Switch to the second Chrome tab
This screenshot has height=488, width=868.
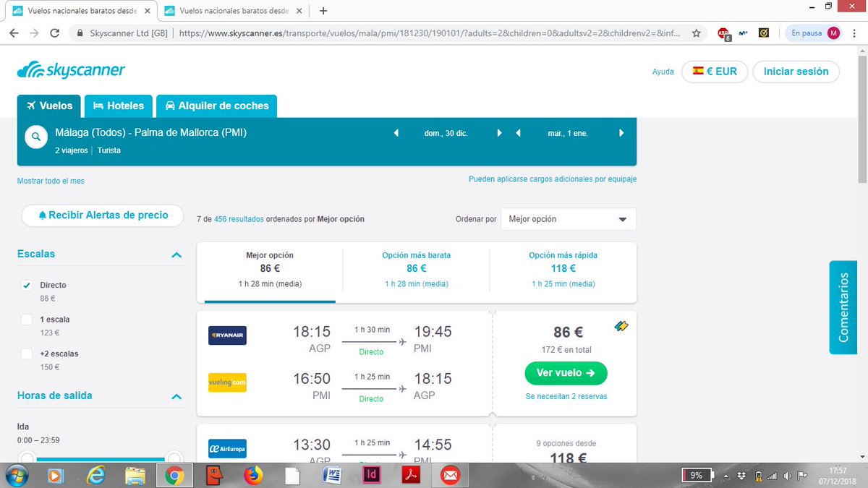pyautogui.click(x=231, y=11)
